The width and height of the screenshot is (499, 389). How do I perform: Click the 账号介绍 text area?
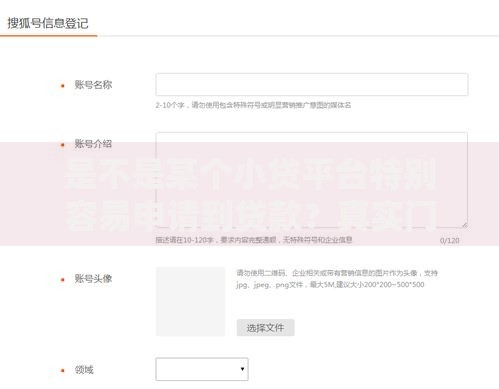(312, 180)
